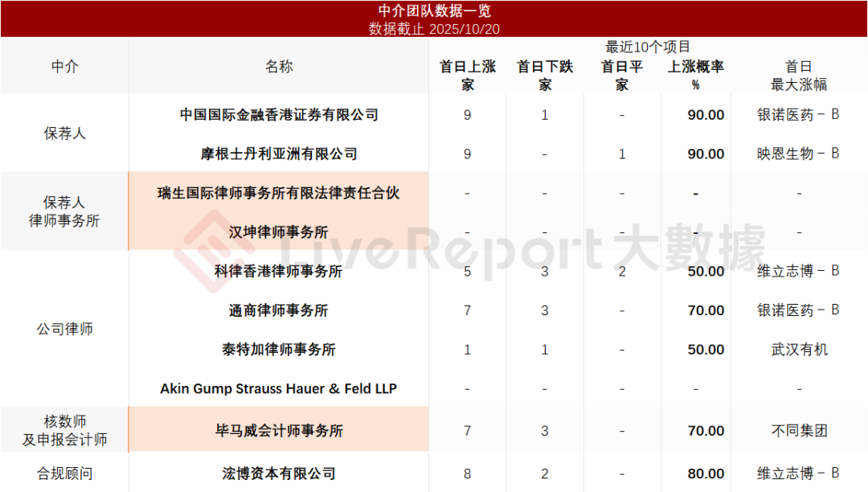Click 通商律师事务所 name cell

click(x=278, y=310)
